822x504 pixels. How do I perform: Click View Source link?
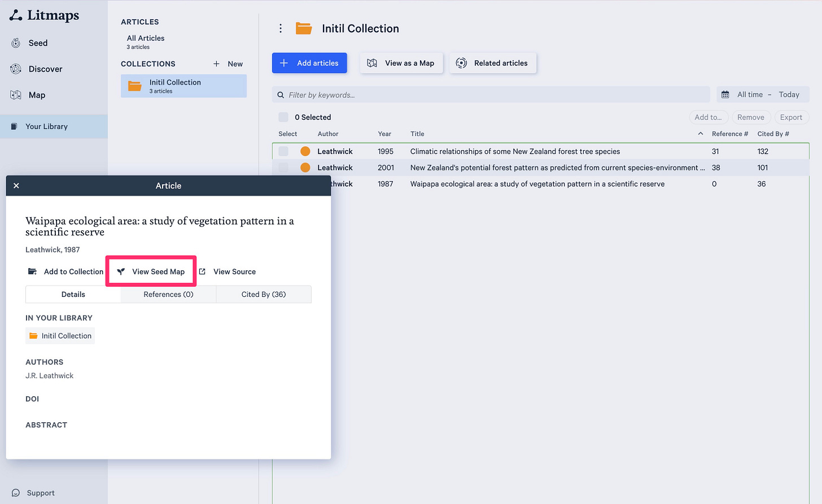tap(228, 271)
